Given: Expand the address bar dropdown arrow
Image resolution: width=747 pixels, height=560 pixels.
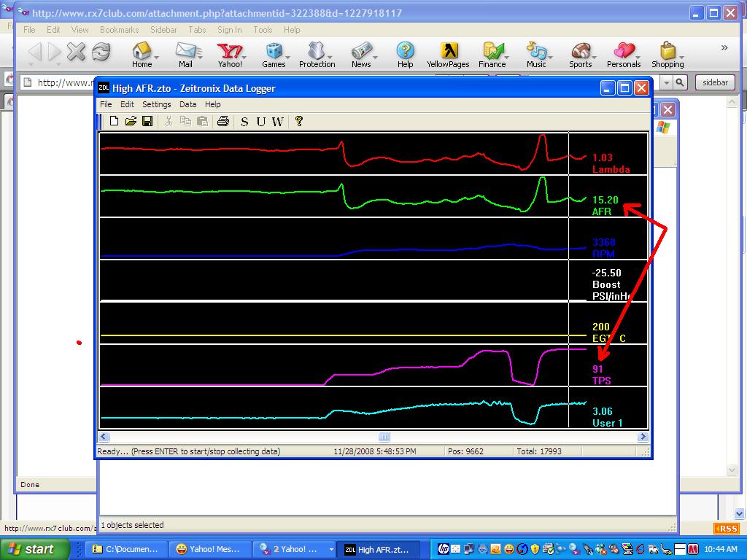Looking at the screenshot, I should (667, 83).
